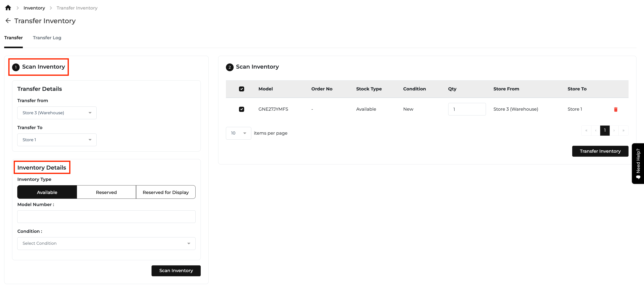This screenshot has width=644, height=285.
Task: Click the back arrow beside Transfer Inventory
Action: 8,21
